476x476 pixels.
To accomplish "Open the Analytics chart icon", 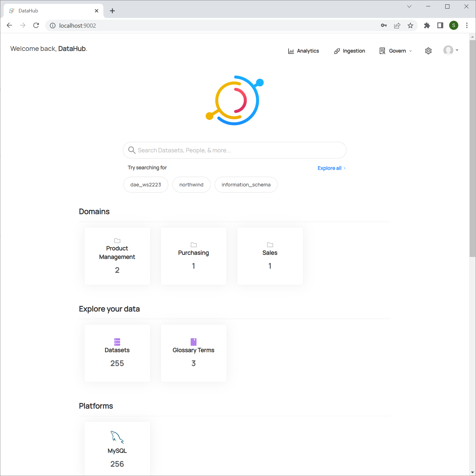I will (291, 51).
